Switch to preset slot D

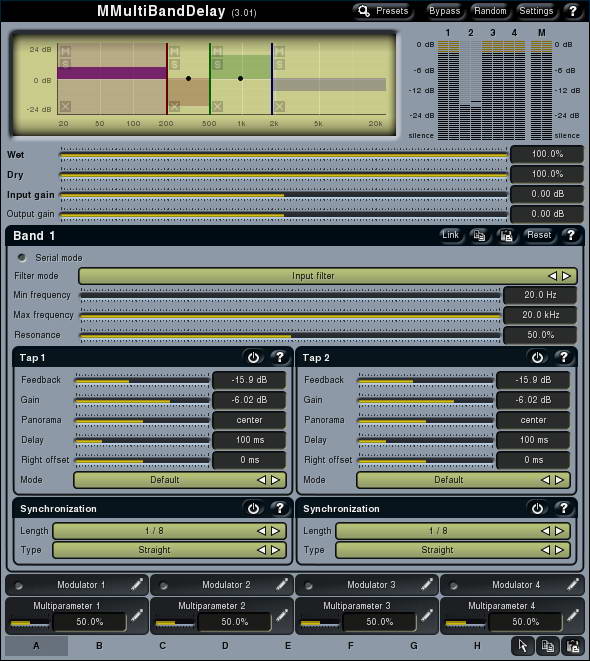click(225, 646)
